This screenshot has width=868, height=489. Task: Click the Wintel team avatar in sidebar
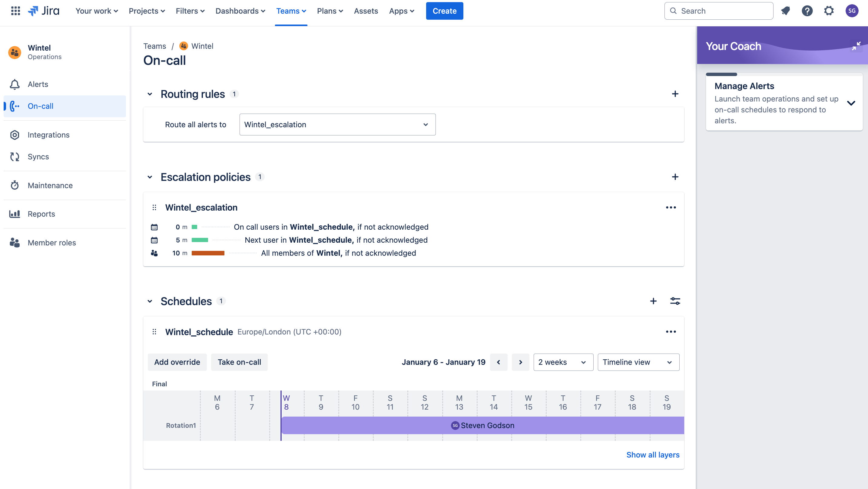[x=15, y=52]
